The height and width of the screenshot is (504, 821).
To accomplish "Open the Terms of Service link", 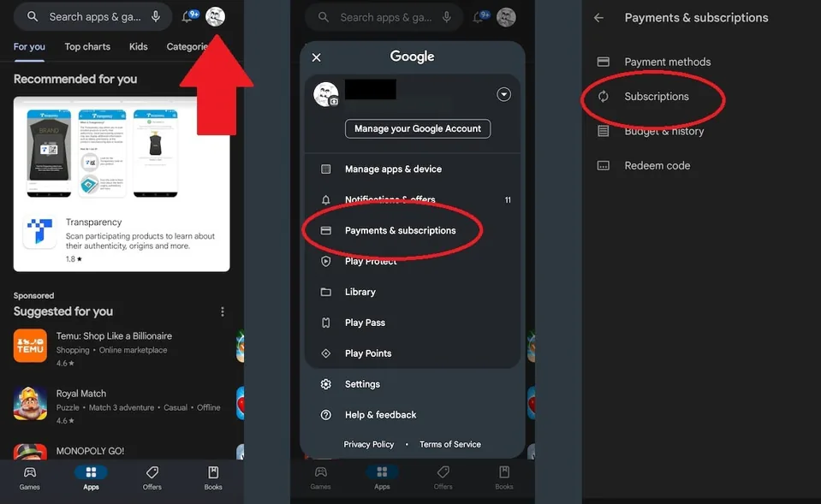I will click(x=449, y=444).
